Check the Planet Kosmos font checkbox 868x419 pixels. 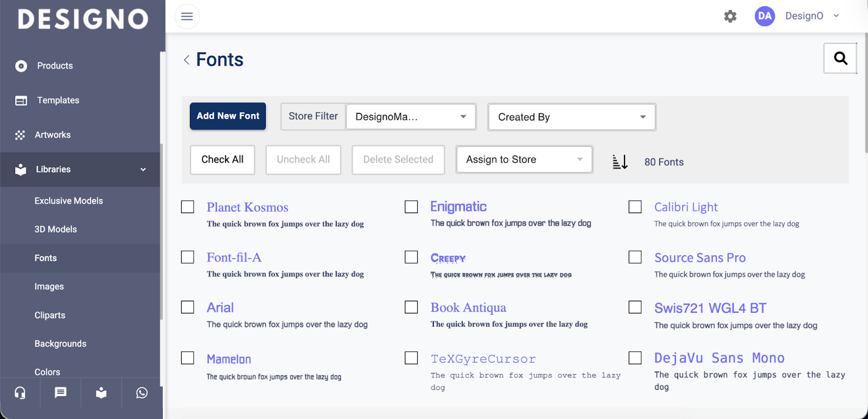188,207
